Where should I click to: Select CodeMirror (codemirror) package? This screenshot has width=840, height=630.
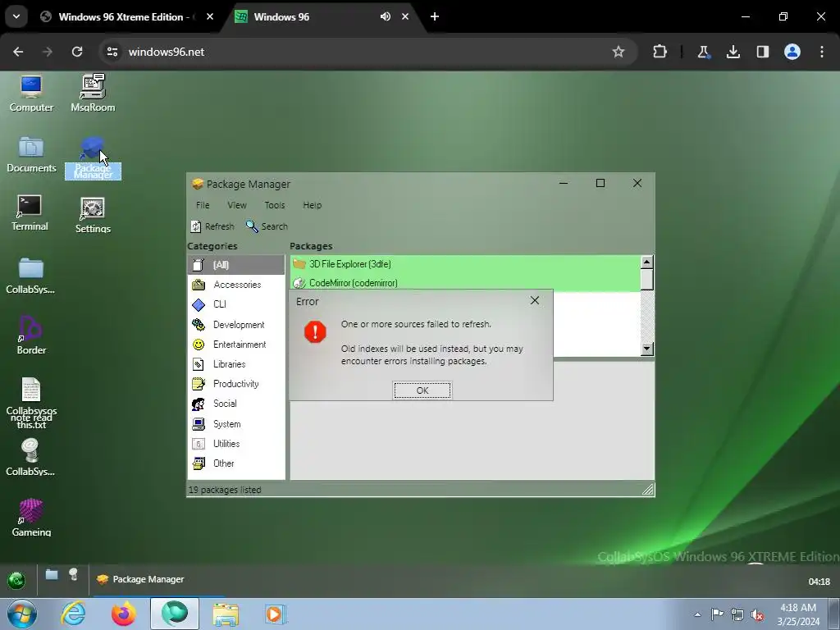pos(465,282)
